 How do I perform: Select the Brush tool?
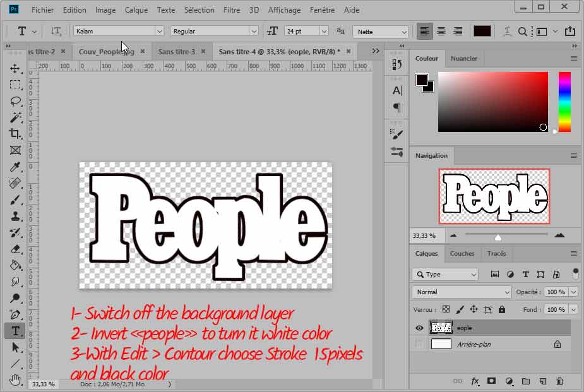[15, 200]
